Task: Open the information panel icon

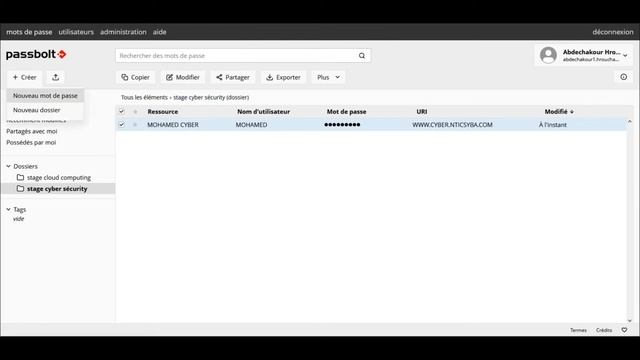Action: point(624,77)
